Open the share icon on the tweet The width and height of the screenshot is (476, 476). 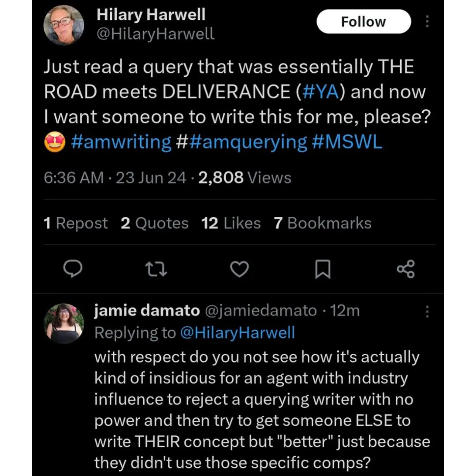(x=406, y=269)
